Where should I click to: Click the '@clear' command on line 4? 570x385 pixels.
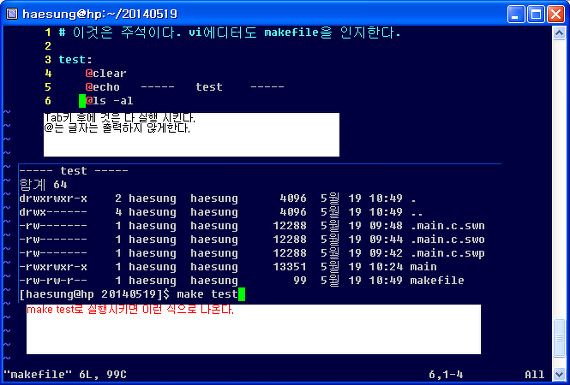click(x=106, y=73)
